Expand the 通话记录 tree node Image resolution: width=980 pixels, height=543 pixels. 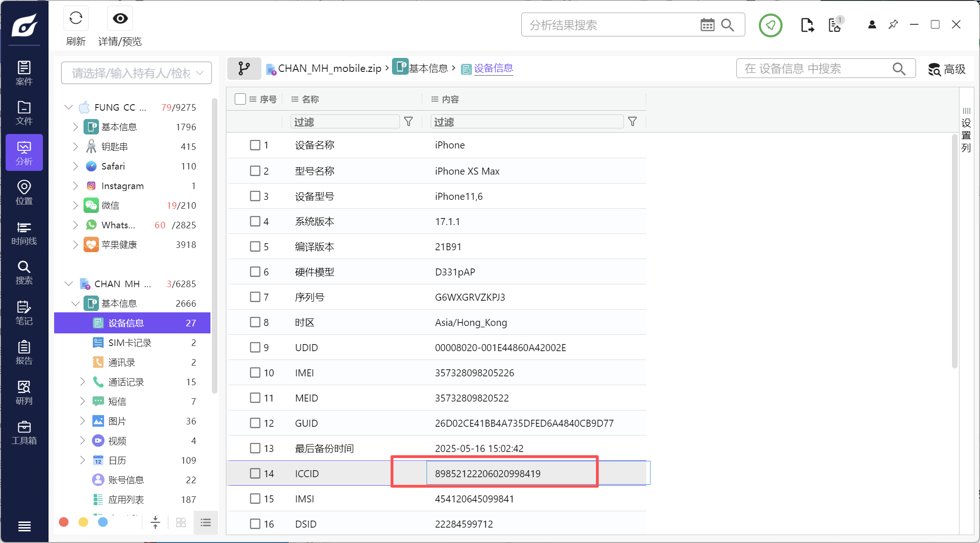coord(83,382)
